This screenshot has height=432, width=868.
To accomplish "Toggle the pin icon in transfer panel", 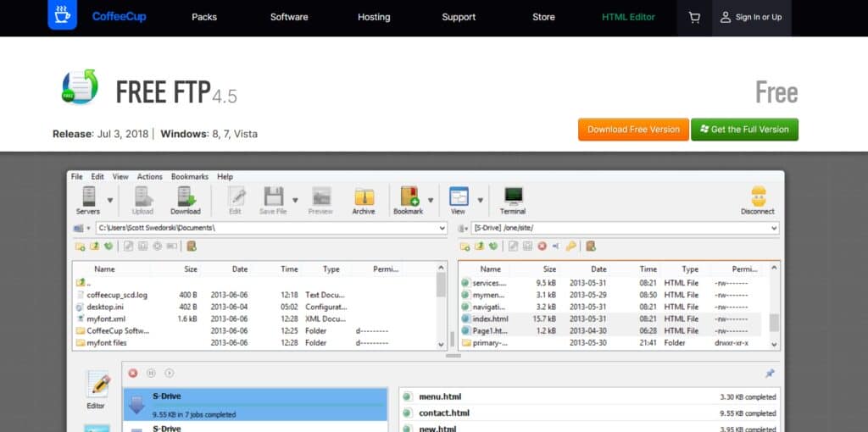I will [770, 374].
